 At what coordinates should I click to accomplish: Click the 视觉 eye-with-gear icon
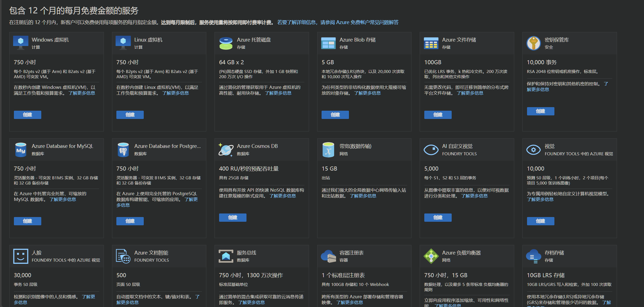coord(534,150)
